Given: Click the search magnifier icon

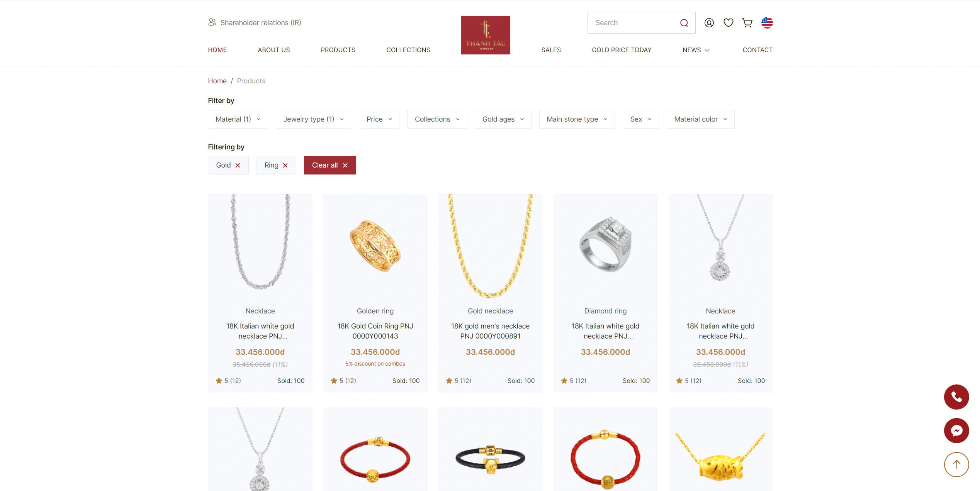Looking at the screenshot, I should pyautogui.click(x=684, y=23).
